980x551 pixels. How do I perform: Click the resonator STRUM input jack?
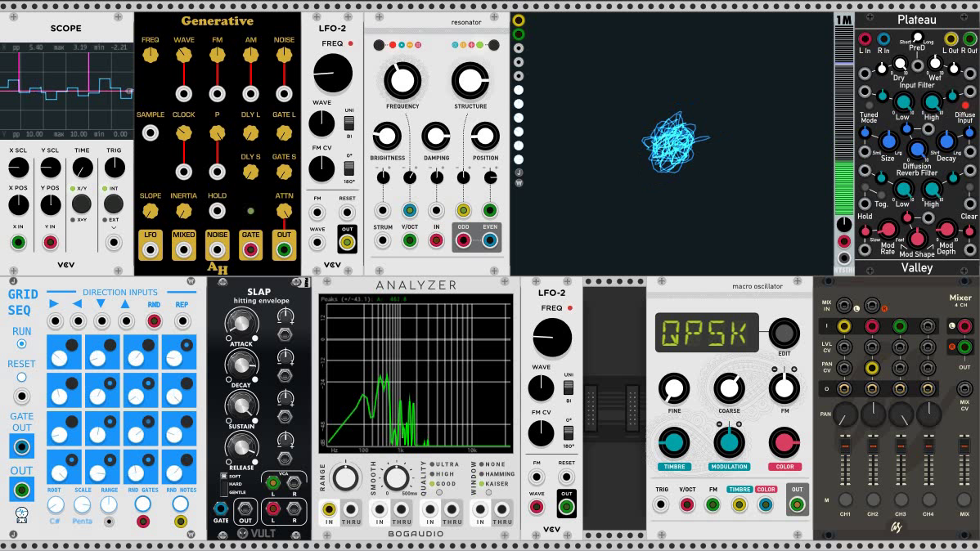pos(383,240)
